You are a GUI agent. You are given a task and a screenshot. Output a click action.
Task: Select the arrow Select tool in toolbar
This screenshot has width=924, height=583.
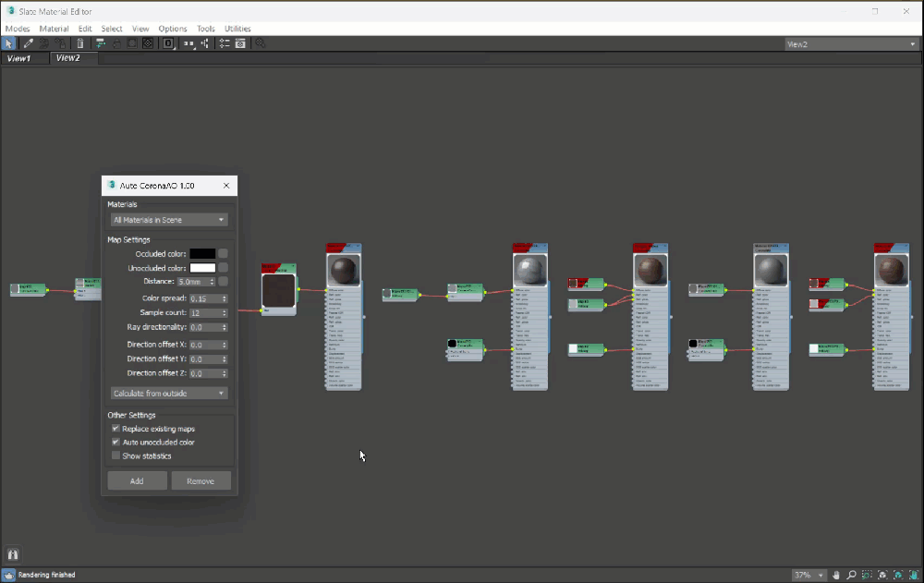click(8, 43)
